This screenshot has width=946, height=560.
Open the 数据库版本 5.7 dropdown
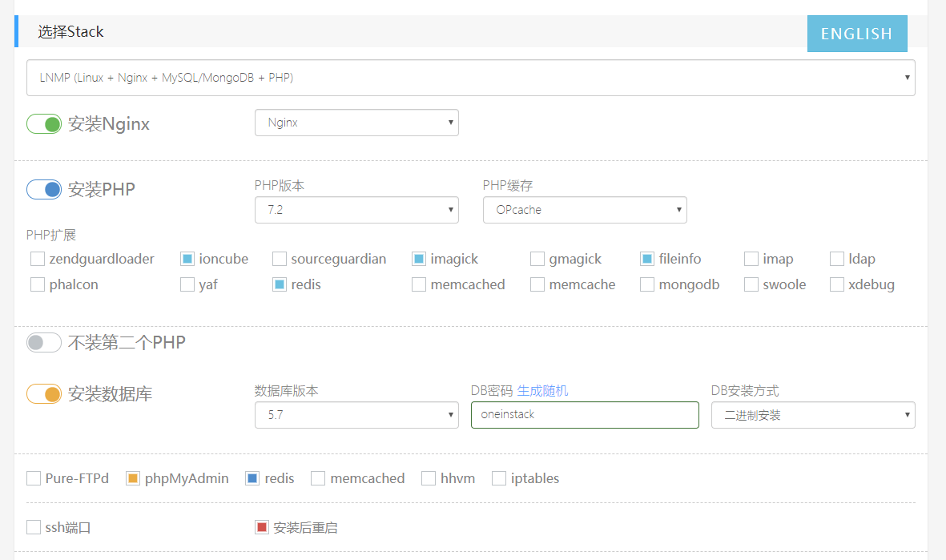pos(356,415)
